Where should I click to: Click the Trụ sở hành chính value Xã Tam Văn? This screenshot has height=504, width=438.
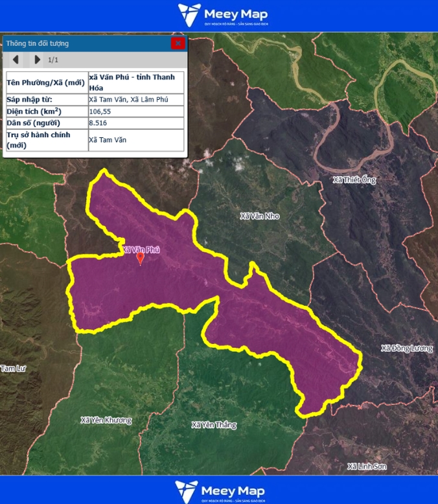(x=106, y=140)
